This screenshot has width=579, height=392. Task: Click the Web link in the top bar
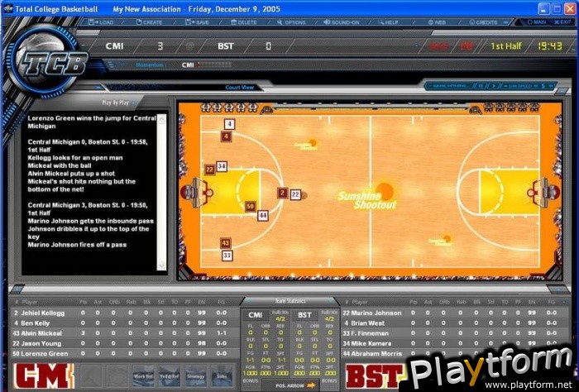[437, 22]
